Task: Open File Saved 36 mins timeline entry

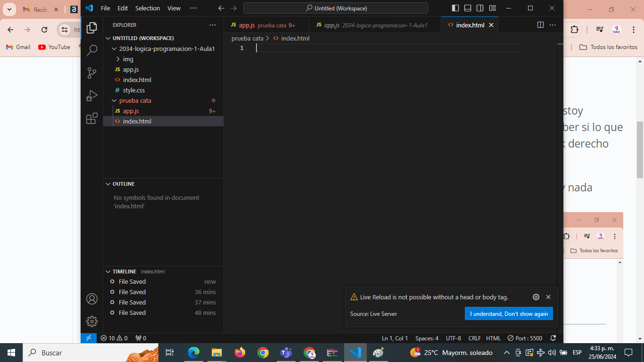Action: click(163, 292)
